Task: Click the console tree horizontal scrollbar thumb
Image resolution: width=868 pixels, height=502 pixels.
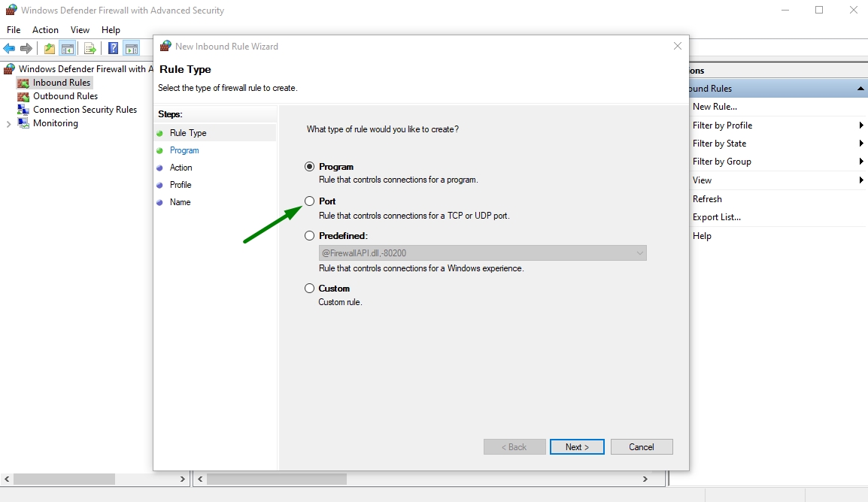Action: (x=64, y=479)
